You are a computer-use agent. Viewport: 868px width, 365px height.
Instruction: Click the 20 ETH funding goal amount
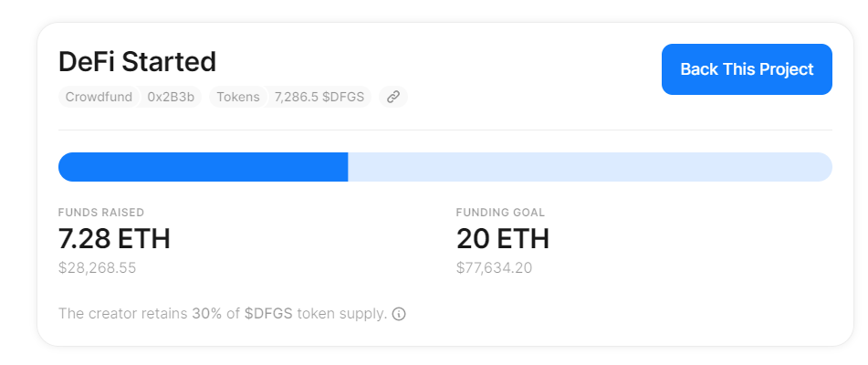point(503,239)
